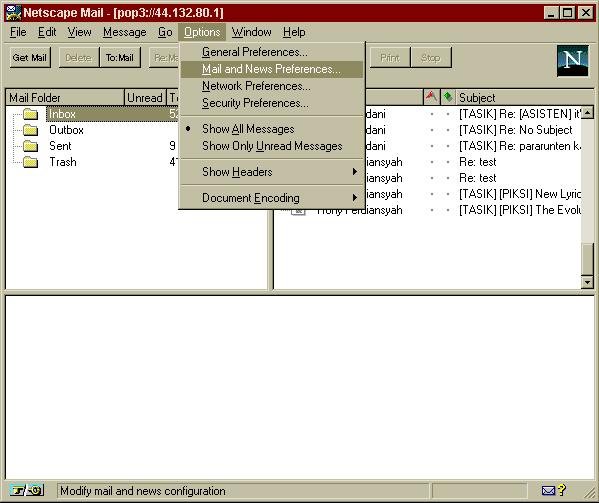The height and width of the screenshot is (503, 599).
Task: Select the Inbox folder
Action: [62, 114]
